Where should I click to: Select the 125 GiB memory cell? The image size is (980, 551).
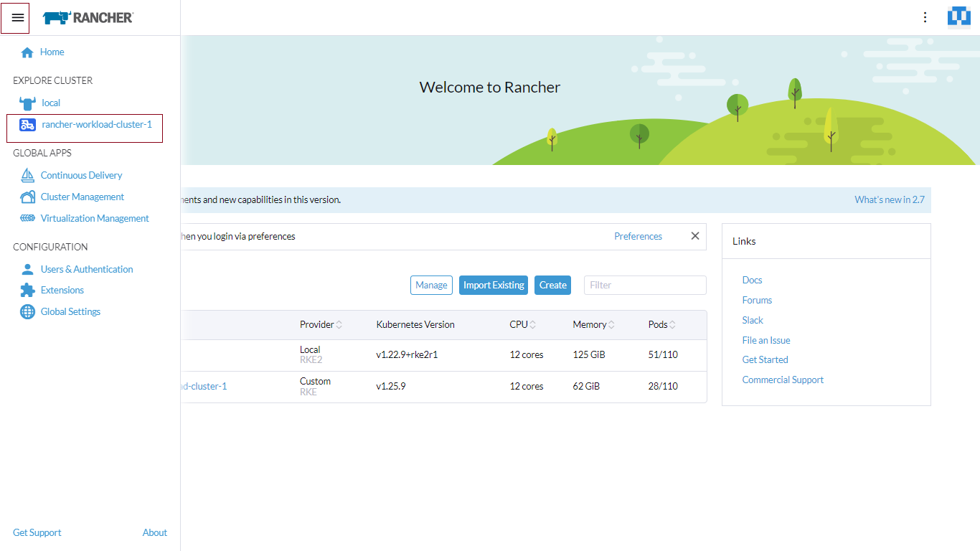tap(589, 355)
